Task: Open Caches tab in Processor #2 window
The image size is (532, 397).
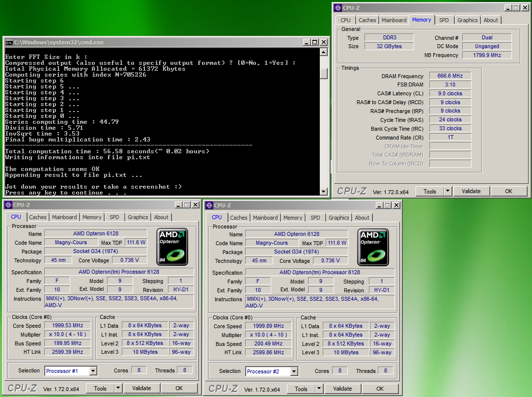Action: [x=239, y=218]
